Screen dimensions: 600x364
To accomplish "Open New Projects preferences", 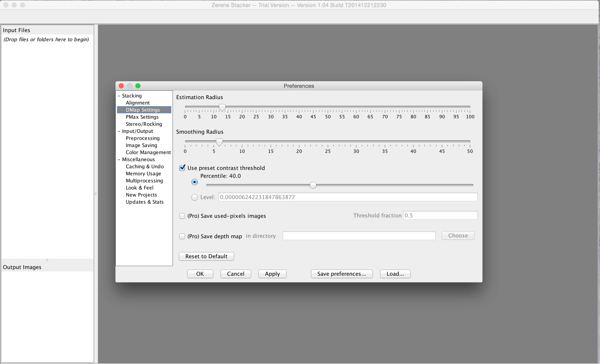I will pyautogui.click(x=141, y=195).
